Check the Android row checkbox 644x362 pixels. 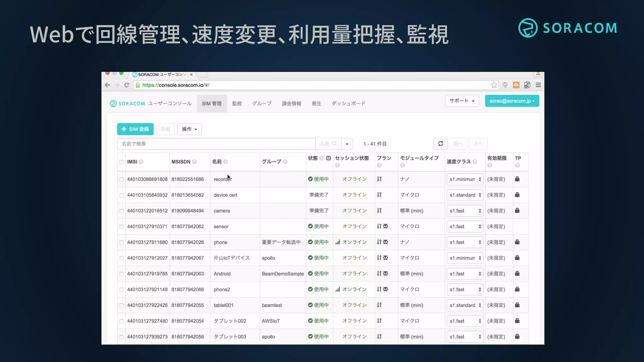click(x=121, y=274)
